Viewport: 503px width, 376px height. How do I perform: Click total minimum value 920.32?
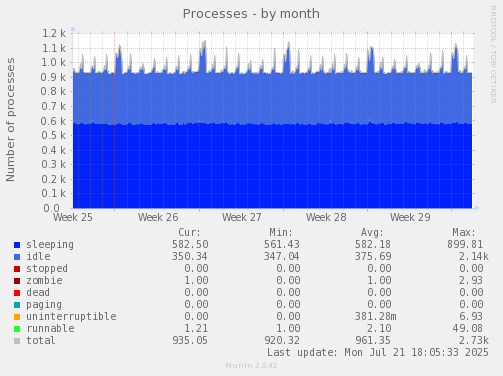click(282, 340)
